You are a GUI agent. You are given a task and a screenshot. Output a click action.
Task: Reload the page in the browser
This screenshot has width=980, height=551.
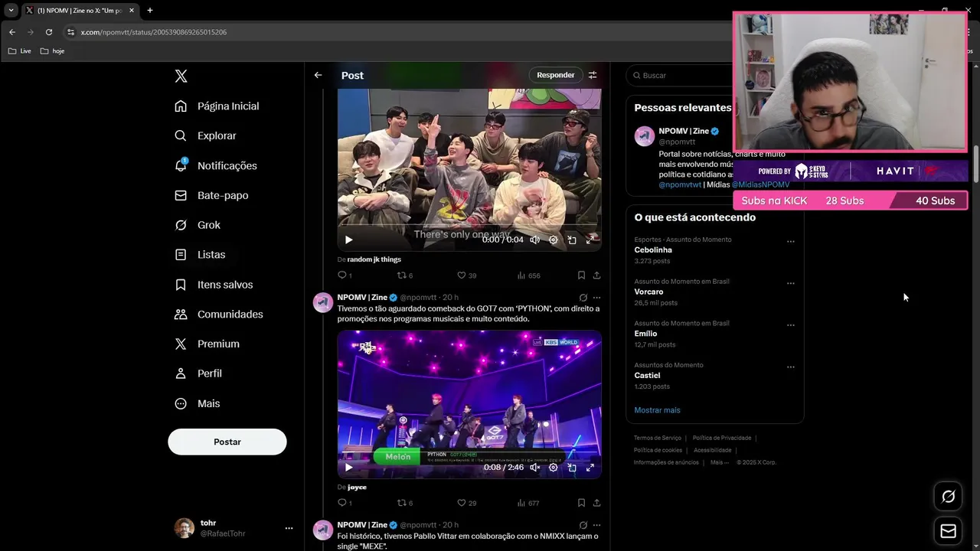click(49, 32)
